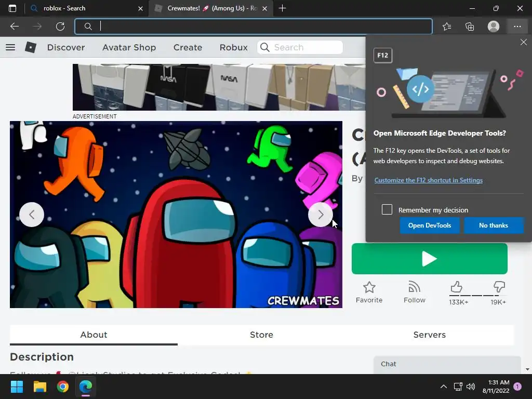This screenshot has width=532, height=399.
Task: Open Customize the F12 shortcut in Settings link
Action: pos(428,180)
